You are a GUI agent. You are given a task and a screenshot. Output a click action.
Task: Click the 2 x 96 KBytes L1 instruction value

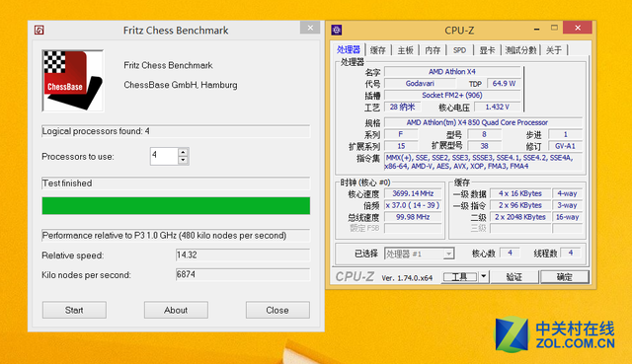coord(520,205)
